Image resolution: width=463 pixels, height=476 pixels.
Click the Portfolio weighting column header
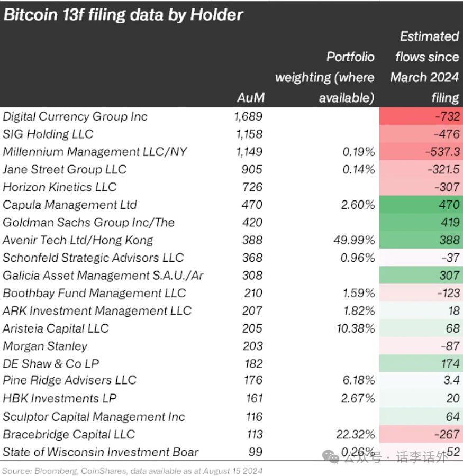[x=324, y=77]
